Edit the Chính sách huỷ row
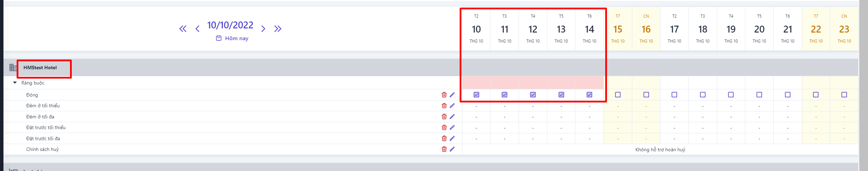868x171 pixels. [452, 149]
